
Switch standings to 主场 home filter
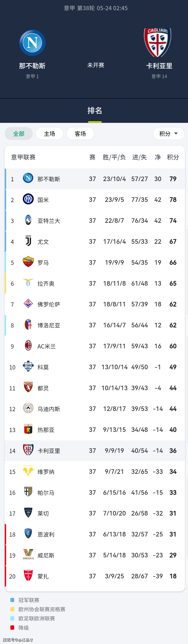[x=49, y=134]
